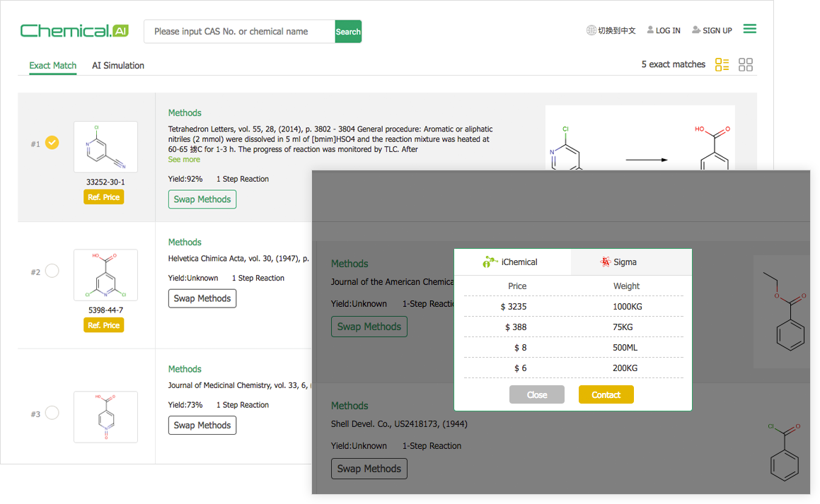
Task: Click the Yield:73% text
Action: (185, 405)
